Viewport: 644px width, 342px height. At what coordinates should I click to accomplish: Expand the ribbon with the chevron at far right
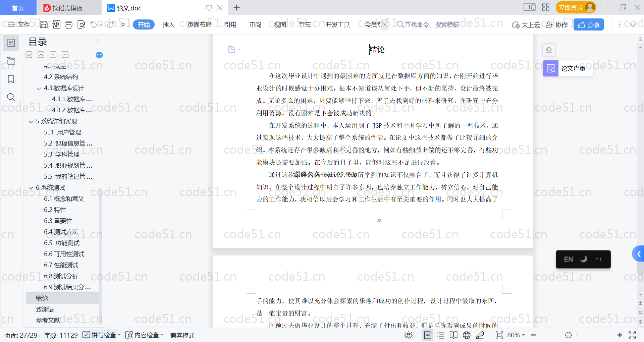[x=633, y=24]
